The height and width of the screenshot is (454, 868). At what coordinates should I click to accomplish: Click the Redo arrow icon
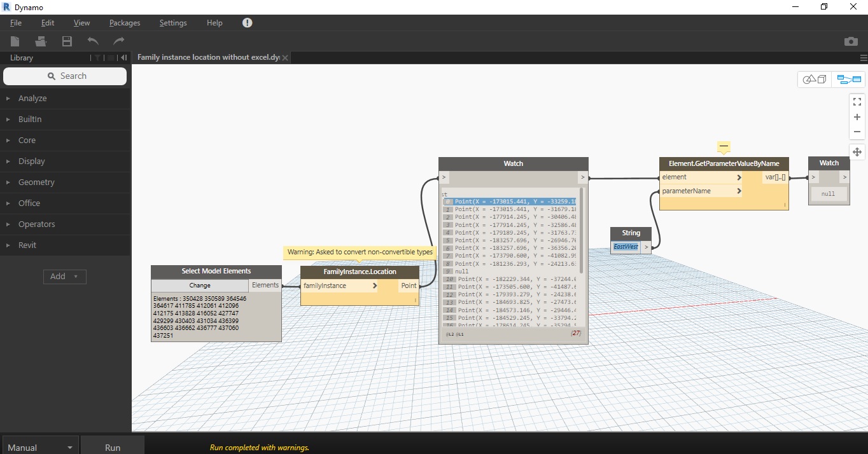tap(118, 41)
